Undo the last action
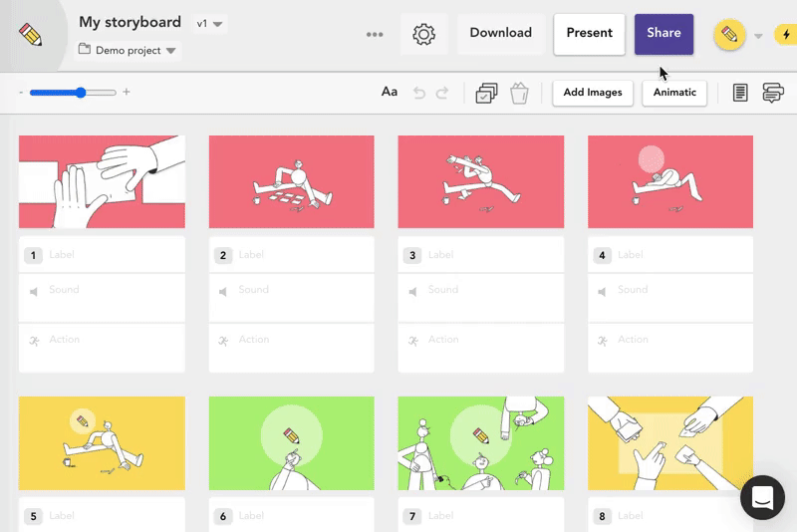The height and width of the screenshot is (532, 797). coord(418,93)
